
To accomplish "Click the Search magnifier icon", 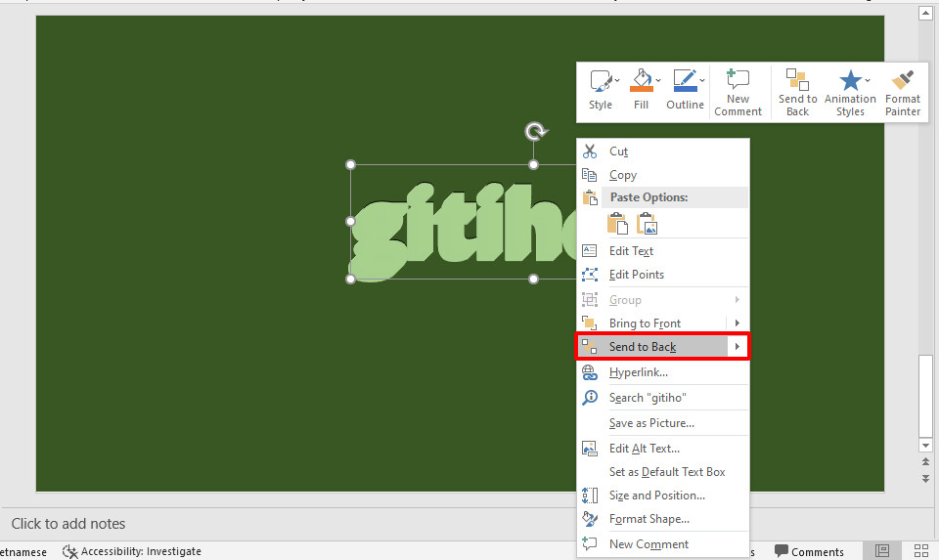I will [x=590, y=397].
